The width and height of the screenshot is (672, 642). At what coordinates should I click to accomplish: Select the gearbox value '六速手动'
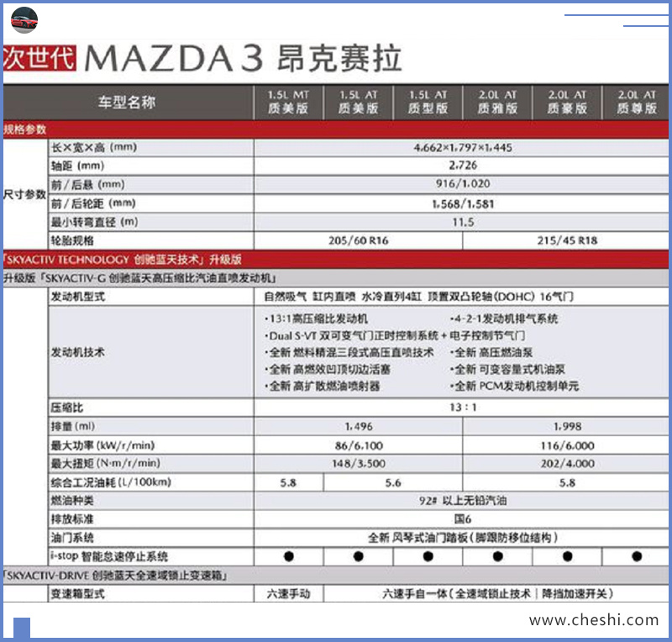tap(288, 594)
